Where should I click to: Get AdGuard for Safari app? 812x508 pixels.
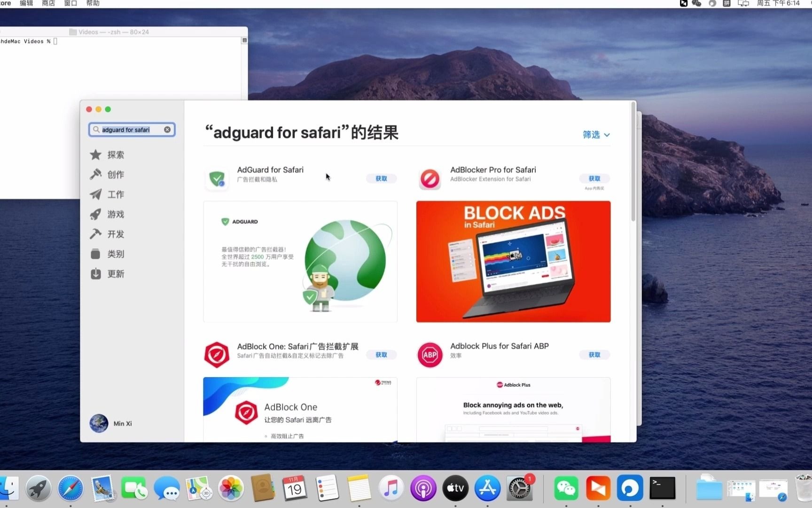[x=381, y=178]
